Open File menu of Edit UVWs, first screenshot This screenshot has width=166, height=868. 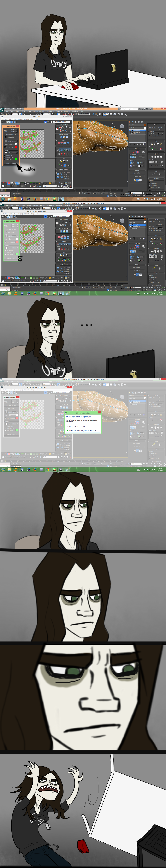(x=3, y=119)
